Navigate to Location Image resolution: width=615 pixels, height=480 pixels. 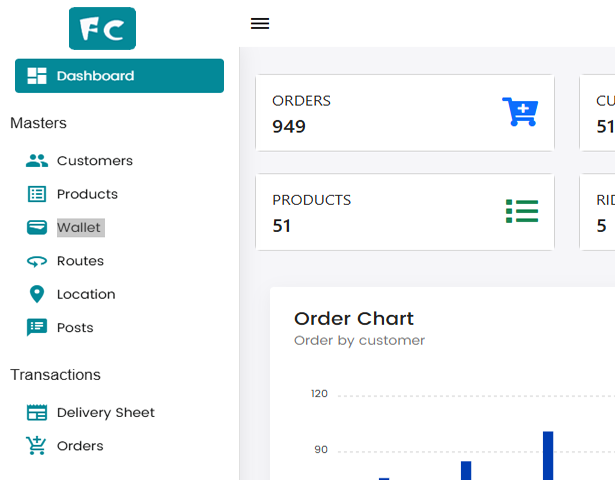[x=86, y=295]
